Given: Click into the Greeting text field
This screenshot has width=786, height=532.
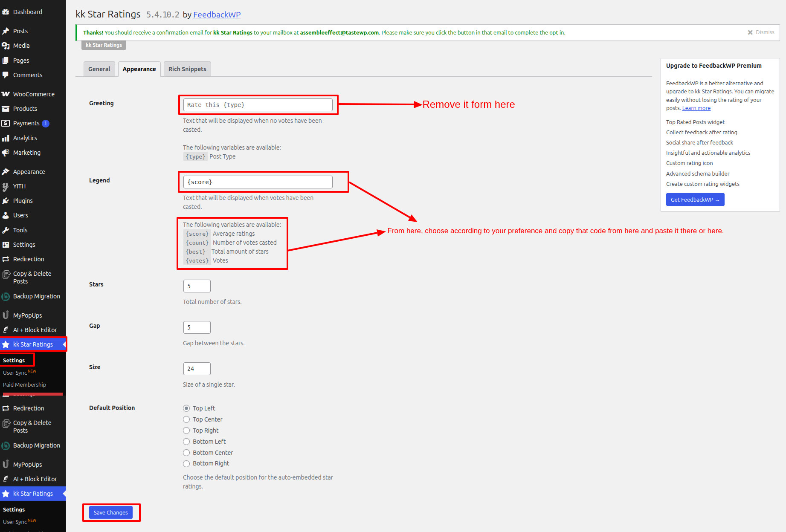Looking at the screenshot, I should tap(258, 105).
